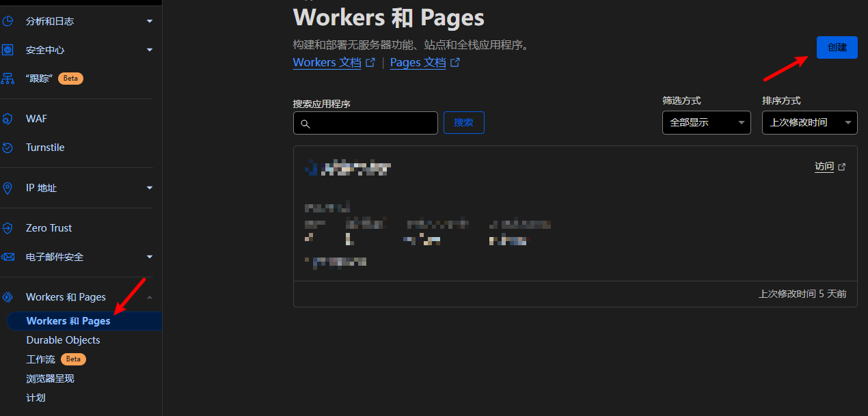Expand the 安全中心 menu arrow
Image resolution: width=868 pixels, height=416 pixels.
click(x=150, y=50)
